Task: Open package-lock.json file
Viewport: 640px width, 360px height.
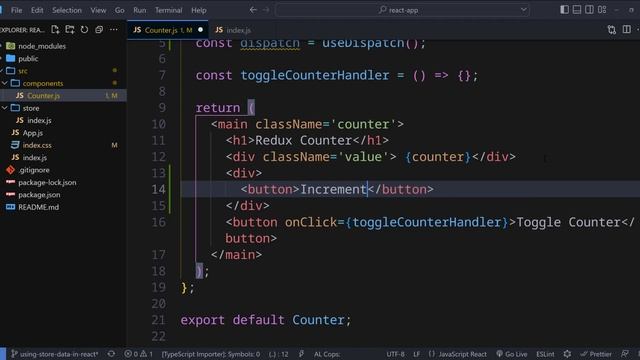Action: [47, 182]
